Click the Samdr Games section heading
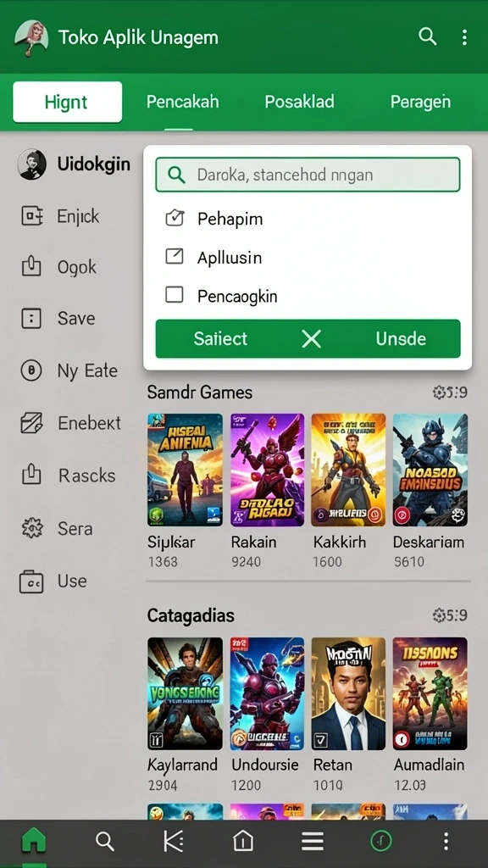Screen dimensions: 488x868 (200, 392)
